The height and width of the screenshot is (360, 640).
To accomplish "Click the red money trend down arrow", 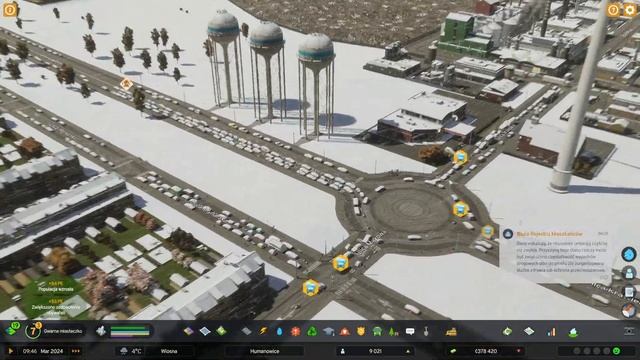I will (518, 351).
